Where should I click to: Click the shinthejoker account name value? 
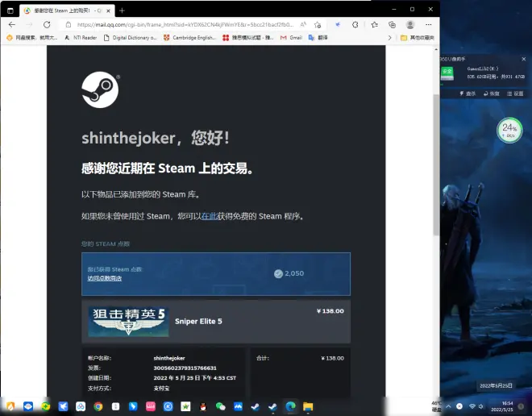[x=169, y=358]
